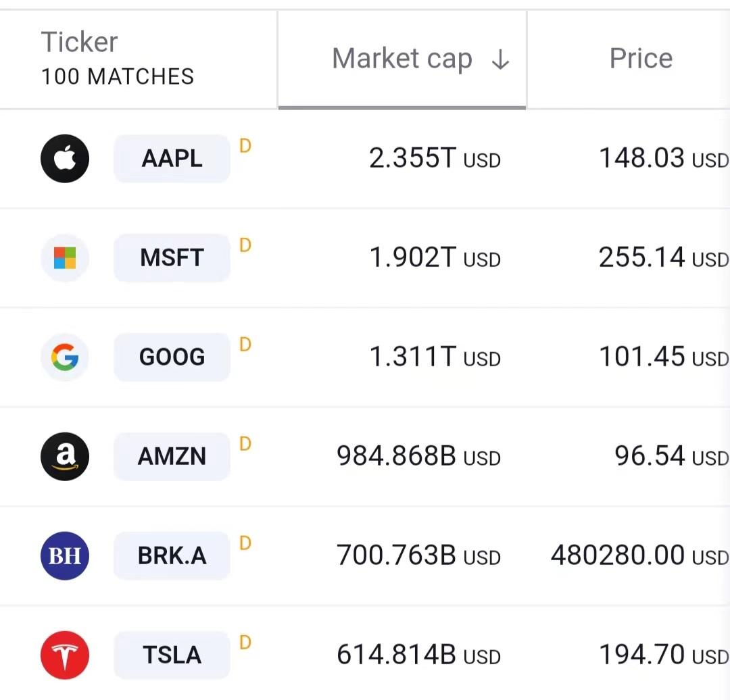Sort the table by Market cap column
The width and height of the screenshot is (730, 700).
tap(402, 59)
